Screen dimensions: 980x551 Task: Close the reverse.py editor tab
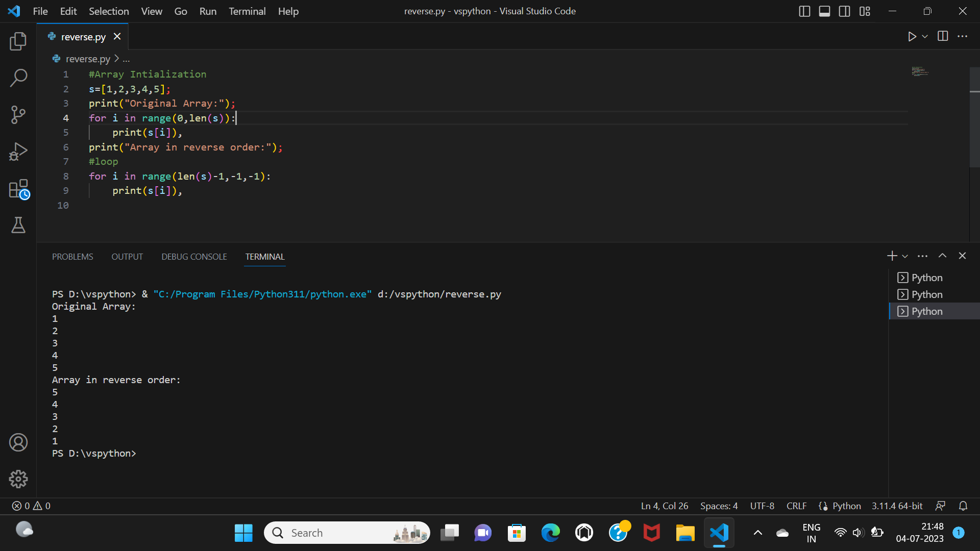click(117, 36)
